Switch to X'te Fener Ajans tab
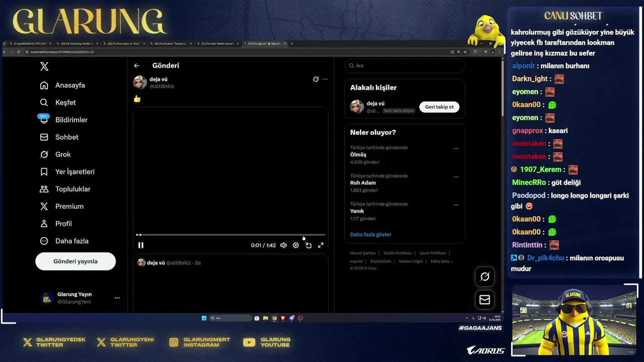The width and height of the screenshot is (644, 362). point(123,44)
